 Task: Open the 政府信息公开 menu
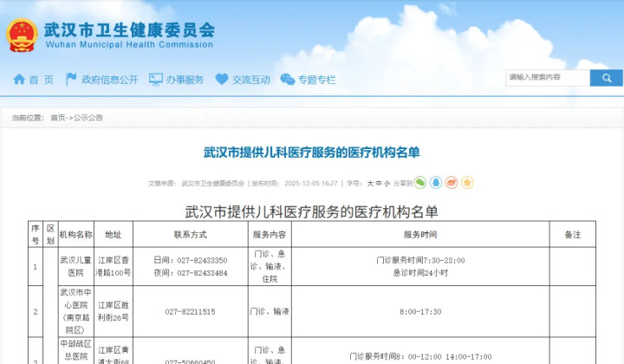(x=109, y=80)
